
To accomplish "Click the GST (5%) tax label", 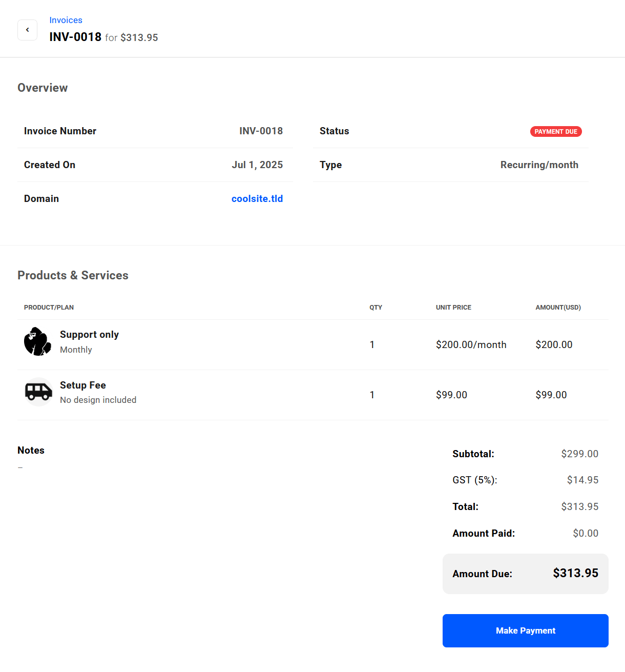I will point(474,480).
